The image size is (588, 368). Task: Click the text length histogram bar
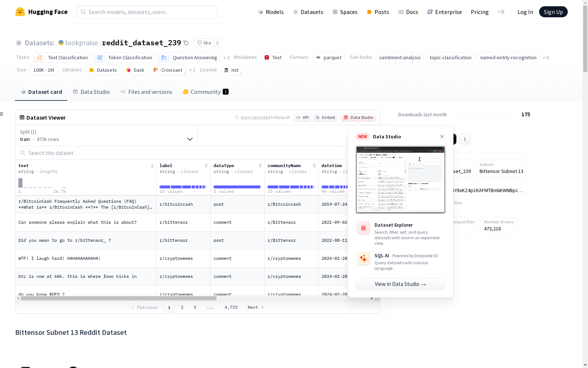pos(21,183)
